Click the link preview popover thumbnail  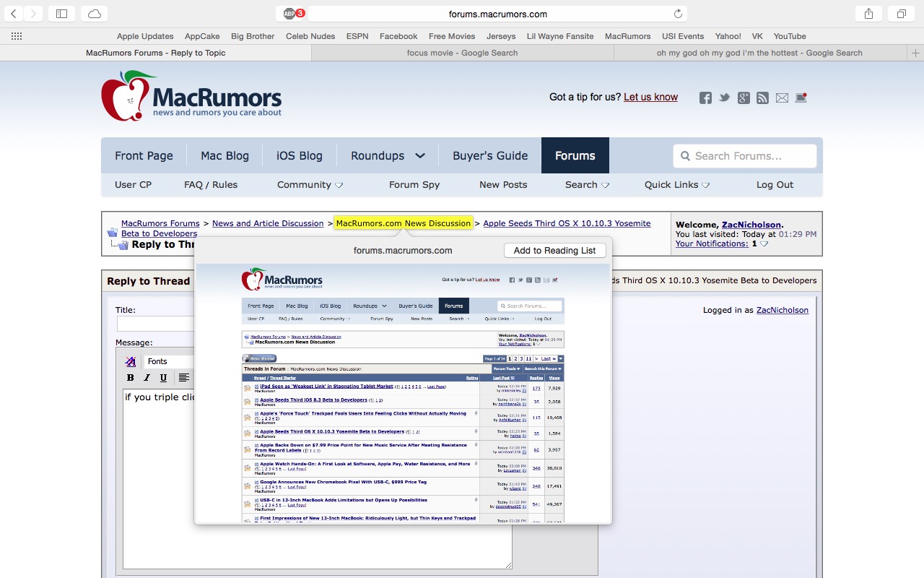click(403, 393)
